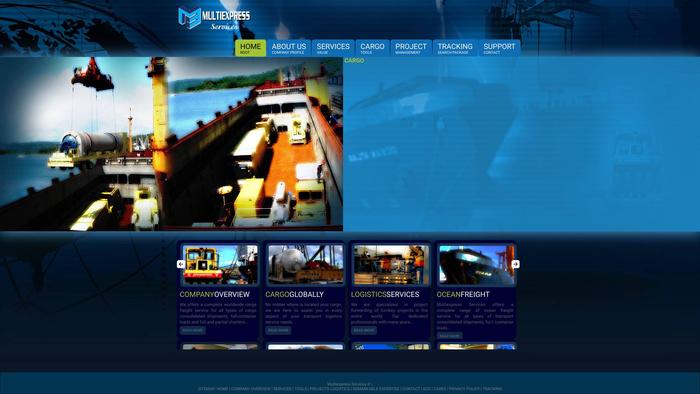Open the Cargo Globally tank thumbnail
Image resolution: width=700 pixels, height=394 pixels.
tap(306, 265)
